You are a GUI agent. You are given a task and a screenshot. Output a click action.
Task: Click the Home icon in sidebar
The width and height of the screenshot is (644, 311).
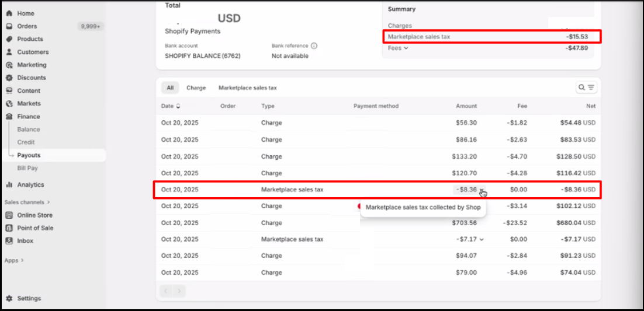coord(9,13)
